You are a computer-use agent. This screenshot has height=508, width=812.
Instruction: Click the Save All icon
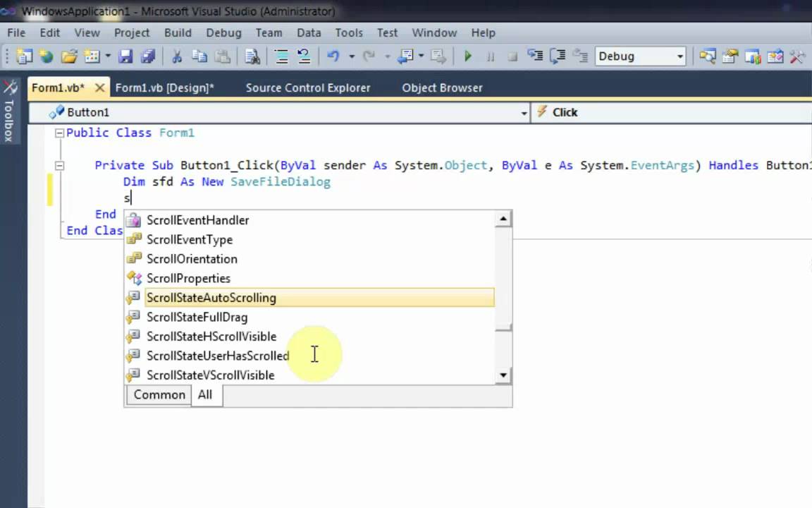pyautogui.click(x=148, y=56)
